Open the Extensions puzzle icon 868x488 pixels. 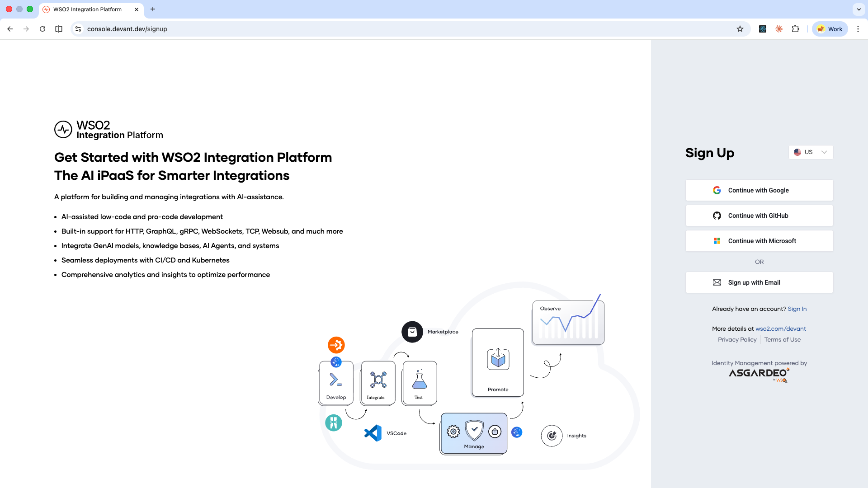point(795,29)
